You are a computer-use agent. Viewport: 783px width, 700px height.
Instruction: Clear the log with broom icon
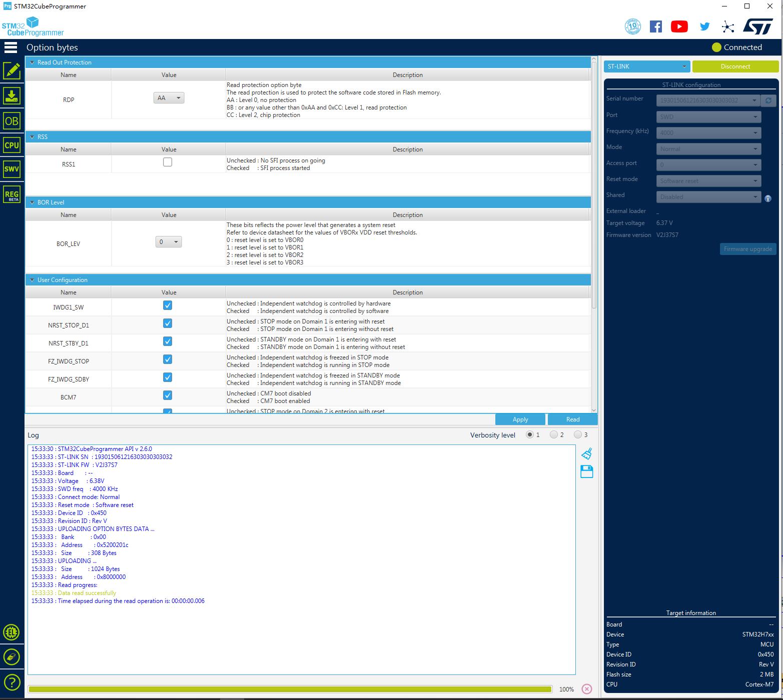[x=587, y=453]
